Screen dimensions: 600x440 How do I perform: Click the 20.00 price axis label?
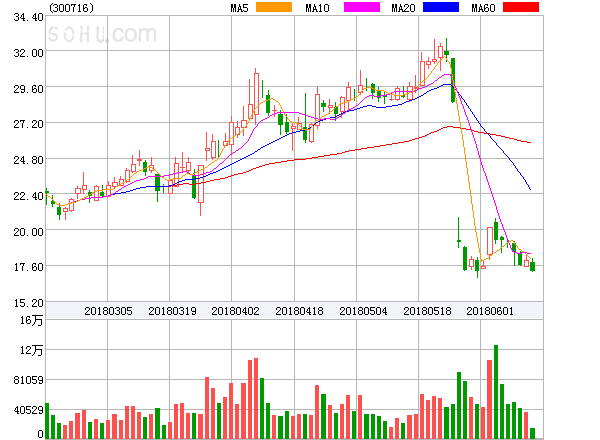click(x=28, y=232)
